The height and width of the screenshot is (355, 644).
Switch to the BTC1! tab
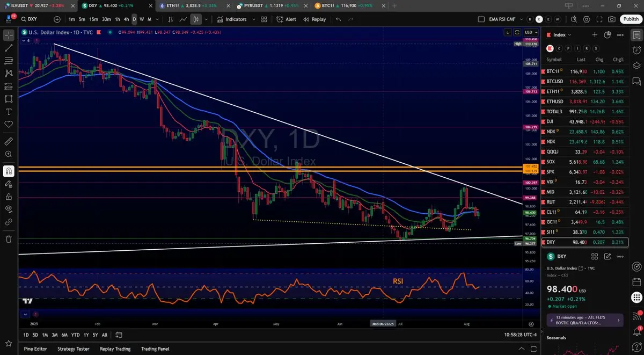click(350, 5)
